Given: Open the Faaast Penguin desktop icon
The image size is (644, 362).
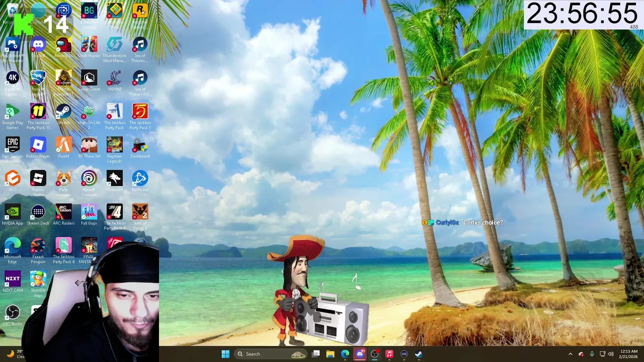Looking at the screenshot, I should point(38,250).
